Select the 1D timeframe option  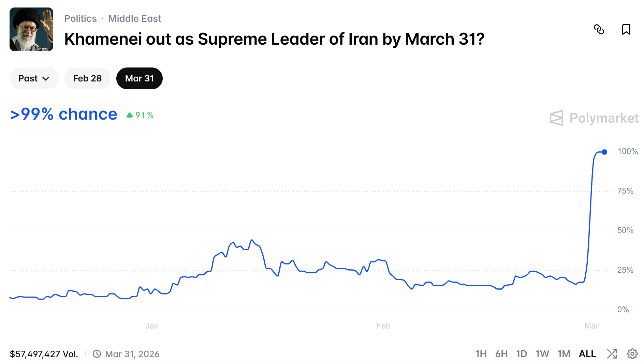(x=522, y=354)
